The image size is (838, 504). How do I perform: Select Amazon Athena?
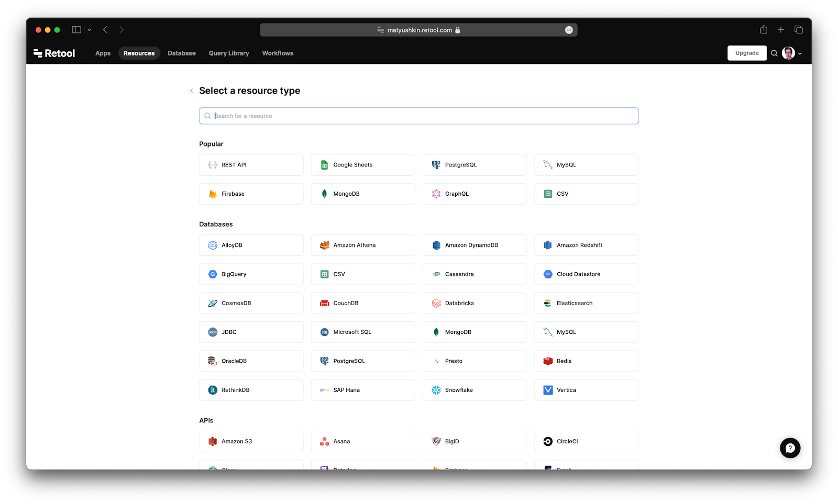click(x=363, y=245)
